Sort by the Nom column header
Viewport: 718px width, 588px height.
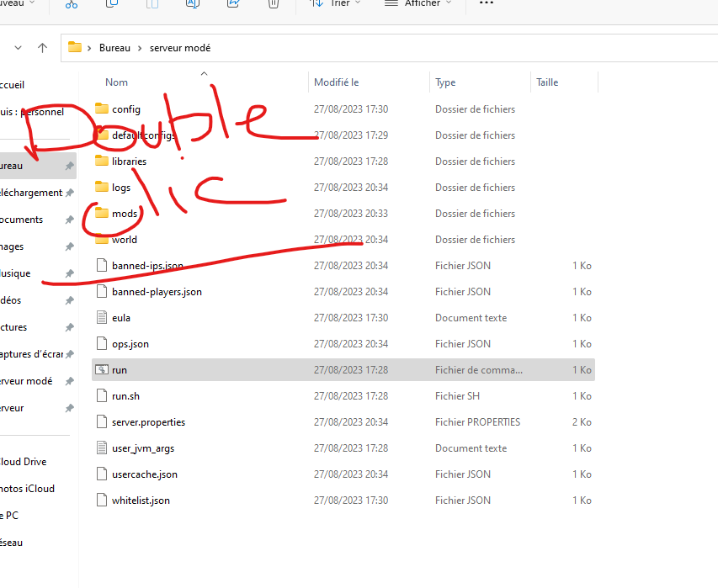pyautogui.click(x=116, y=82)
